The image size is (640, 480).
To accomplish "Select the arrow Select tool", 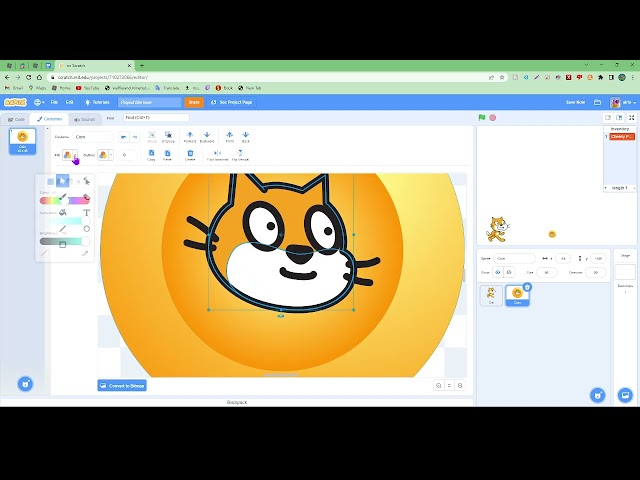I will tap(62, 180).
